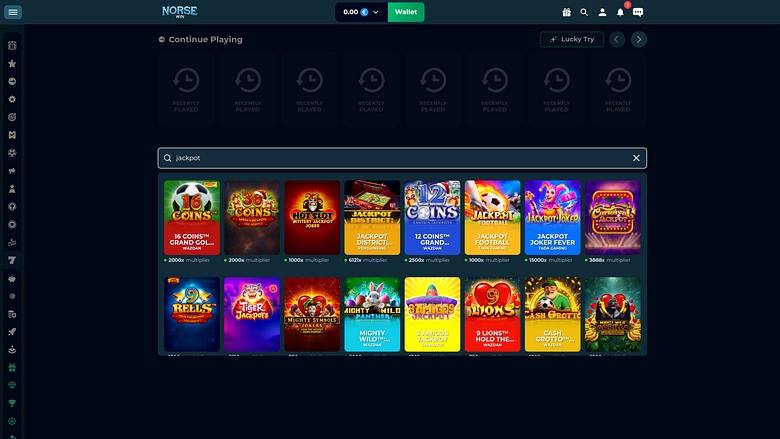Open the notifications bell
Viewport: 780px width, 439px height.
[x=620, y=12]
